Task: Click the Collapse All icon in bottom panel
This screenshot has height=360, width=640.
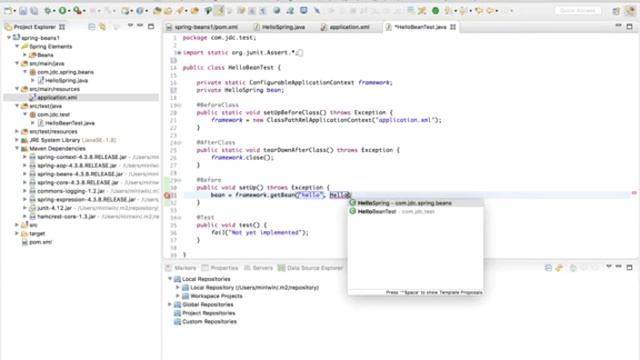Action: pyautogui.click(x=548, y=268)
